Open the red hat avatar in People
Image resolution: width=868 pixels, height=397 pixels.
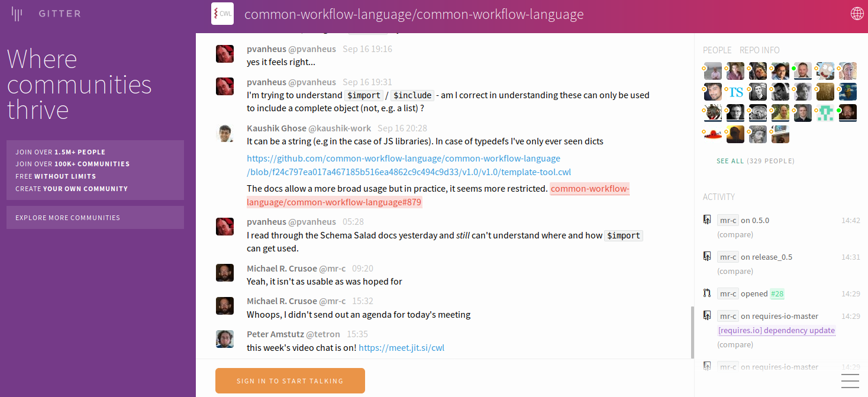pos(713,134)
